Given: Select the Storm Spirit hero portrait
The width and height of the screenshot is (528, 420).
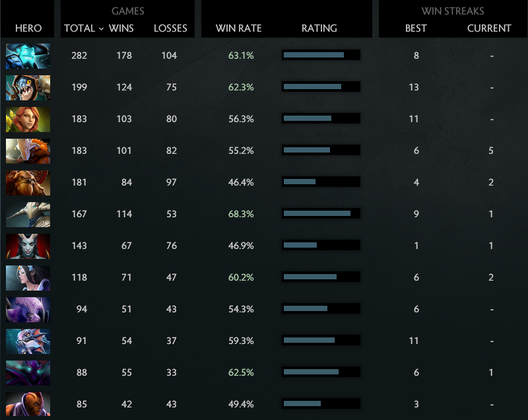Looking at the screenshot, I should coord(28,55).
